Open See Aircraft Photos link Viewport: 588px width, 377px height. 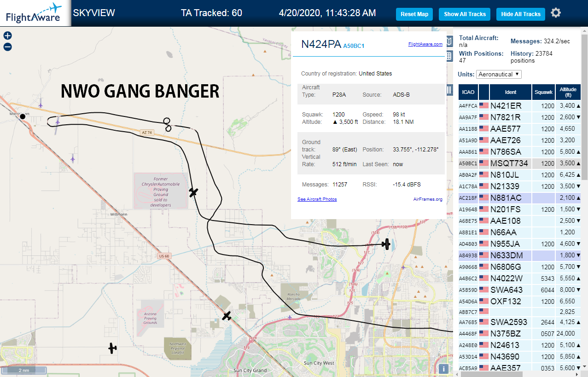pyautogui.click(x=317, y=199)
